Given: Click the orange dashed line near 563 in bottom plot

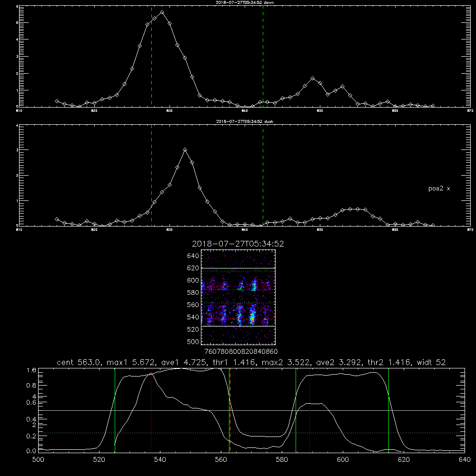Looking at the screenshot, I should click(x=230, y=410).
